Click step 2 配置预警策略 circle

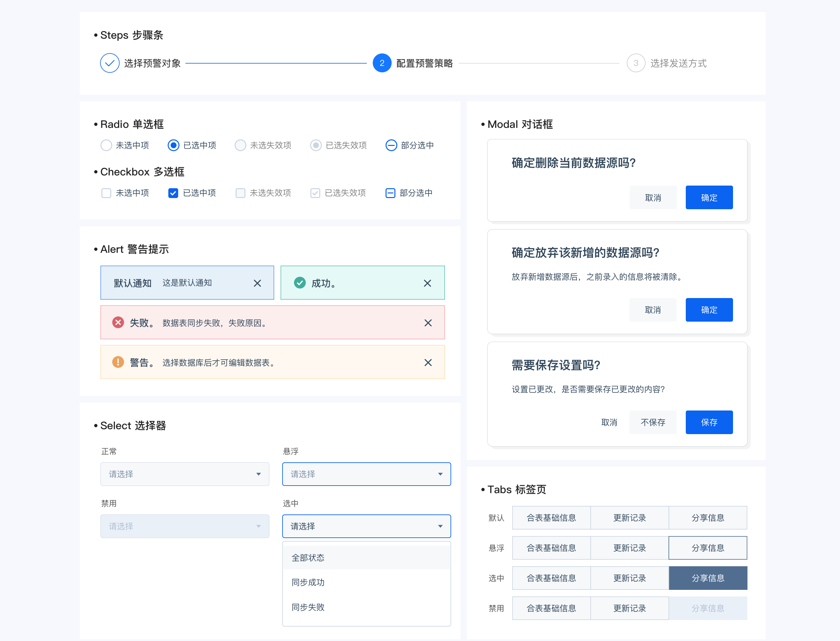pyautogui.click(x=382, y=63)
